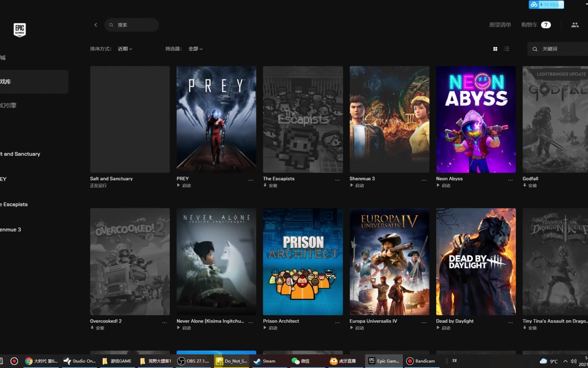The width and height of the screenshot is (588, 368).
Task: Open PREY options three-dot menu
Action: pos(251,180)
